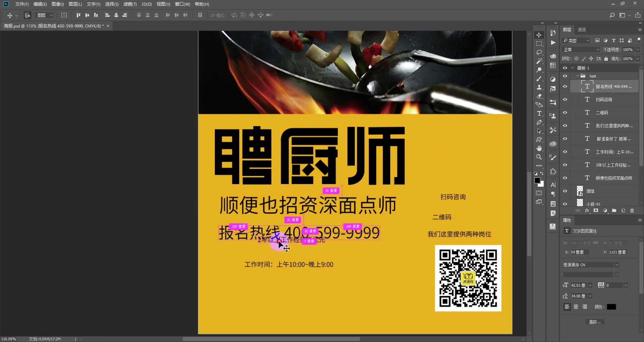Open the 思源黑体 CN font dropdown

(x=591, y=265)
